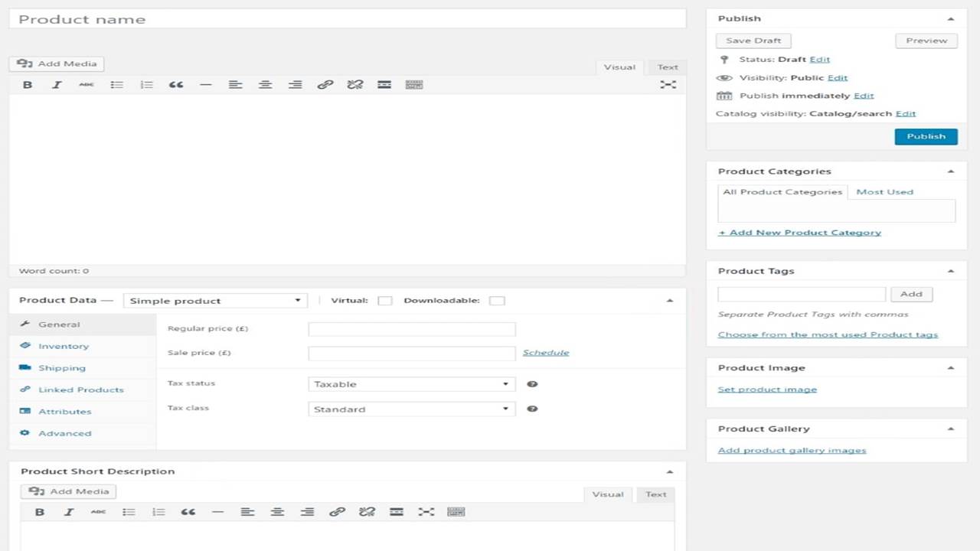Collapse the Product Gallery panel
Image resolution: width=980 pixels, height=551 pixels.
click(x=951, y=429)
